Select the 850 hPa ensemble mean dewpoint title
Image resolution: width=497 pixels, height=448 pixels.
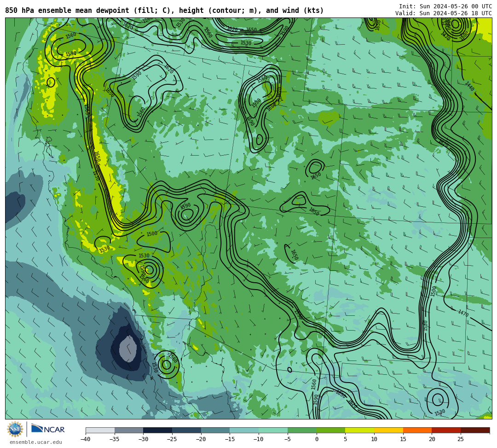(x=164, y=11)
